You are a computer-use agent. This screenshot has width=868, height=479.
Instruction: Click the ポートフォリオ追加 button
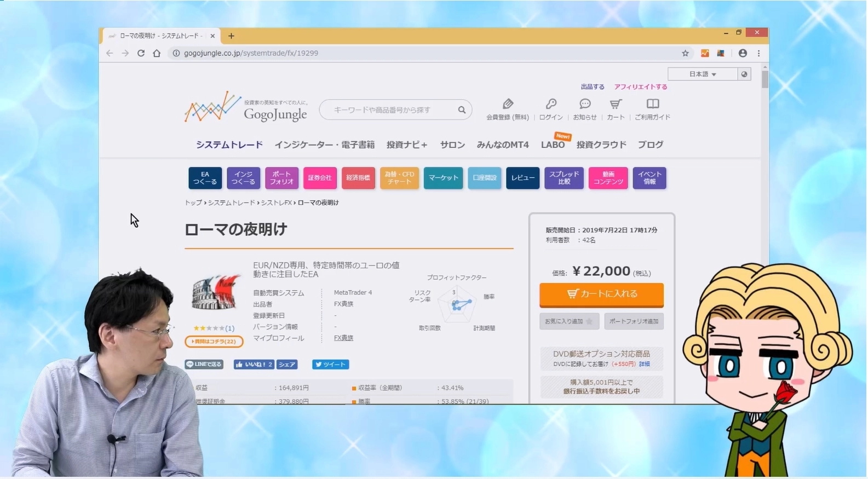[x=634, y=321]
